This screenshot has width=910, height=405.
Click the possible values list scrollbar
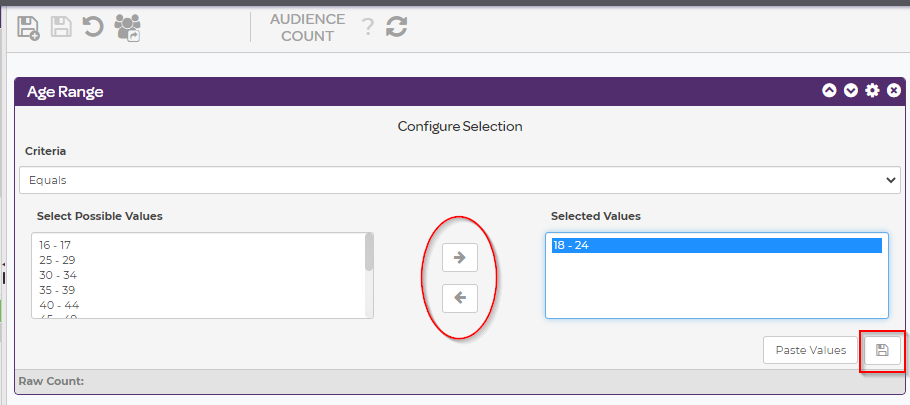(369, 252)
